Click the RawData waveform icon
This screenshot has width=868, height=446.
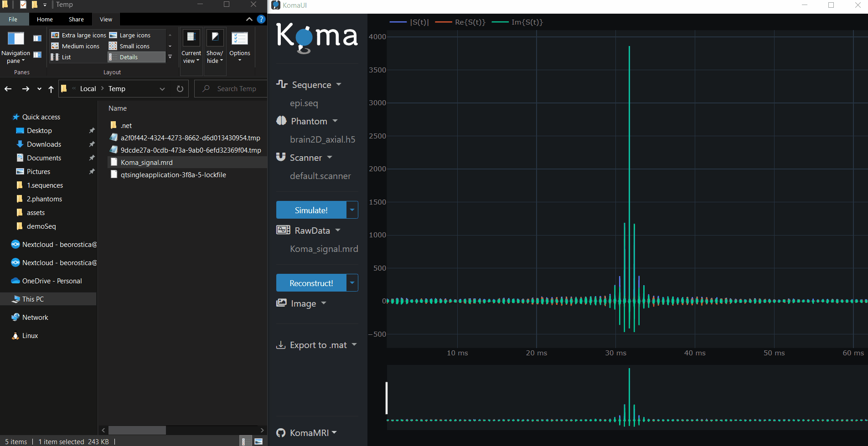pos(283,230)
